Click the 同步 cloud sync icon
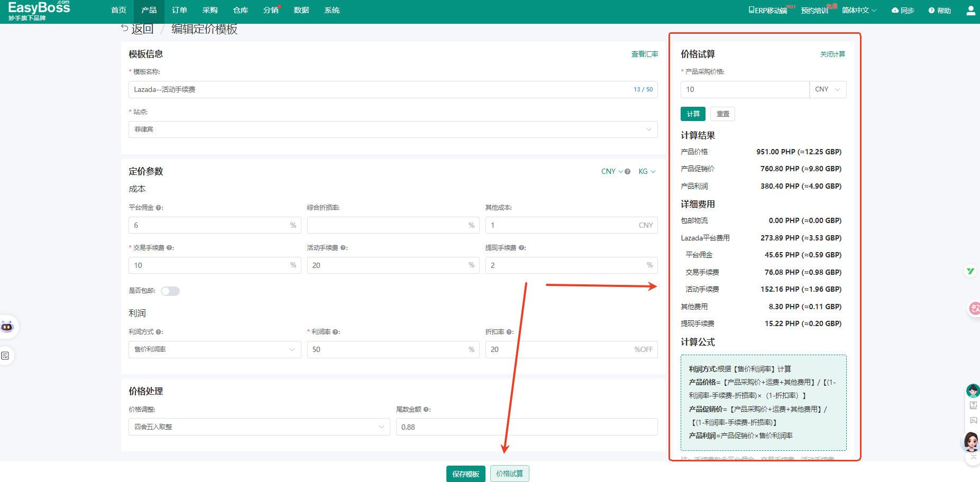The height and width of the screenshot is (482, 980). click(x=895, y=11)
